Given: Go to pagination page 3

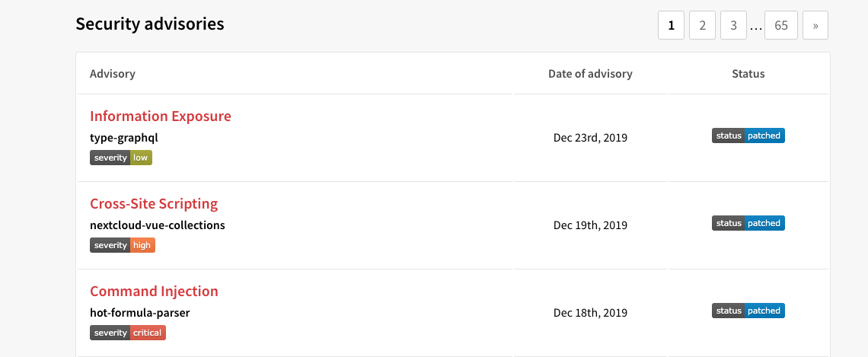Looking at the screenshot, I should (x=733, y=25).
